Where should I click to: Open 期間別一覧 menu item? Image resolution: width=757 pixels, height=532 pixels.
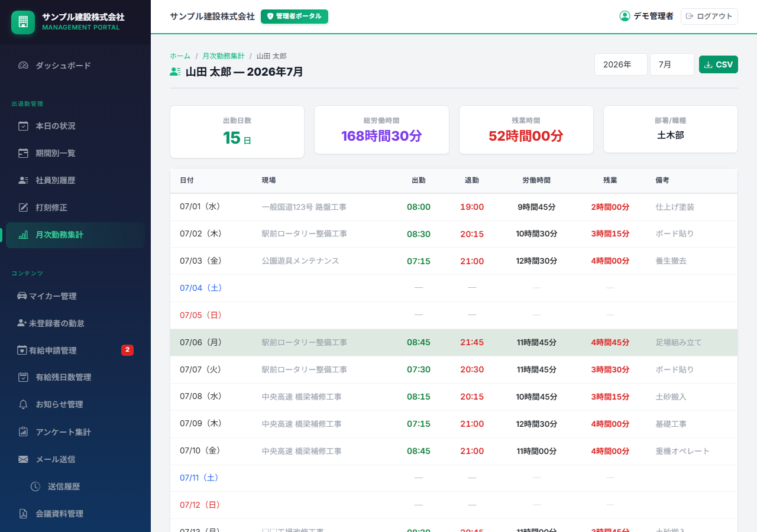pyautogui.click(x=75, y=153)
